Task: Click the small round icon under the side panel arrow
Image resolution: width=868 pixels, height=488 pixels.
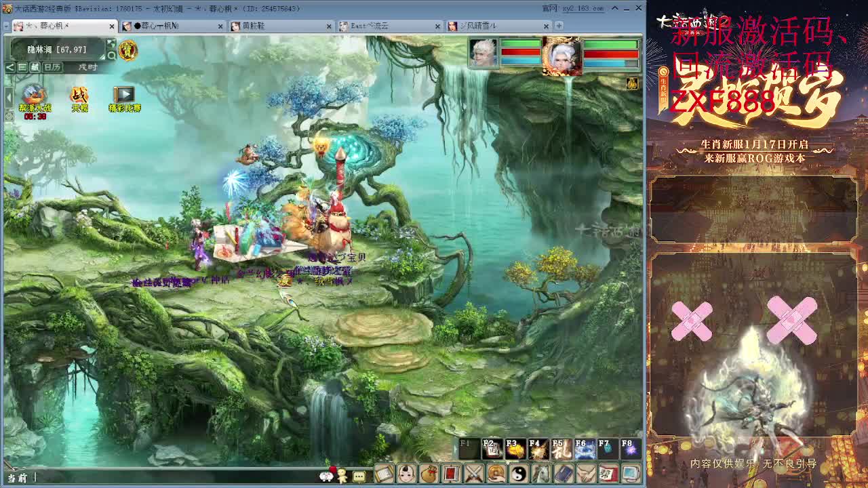Action: pos(8,116)
